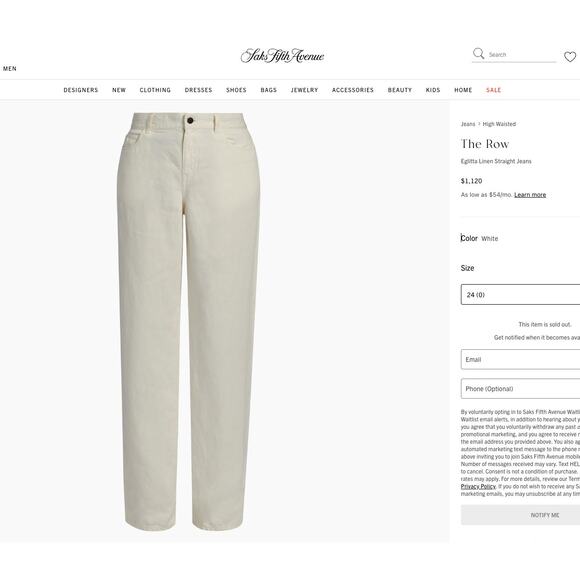Click the NOTIFY ME button

pyautogui.click(x=520, y=515)
